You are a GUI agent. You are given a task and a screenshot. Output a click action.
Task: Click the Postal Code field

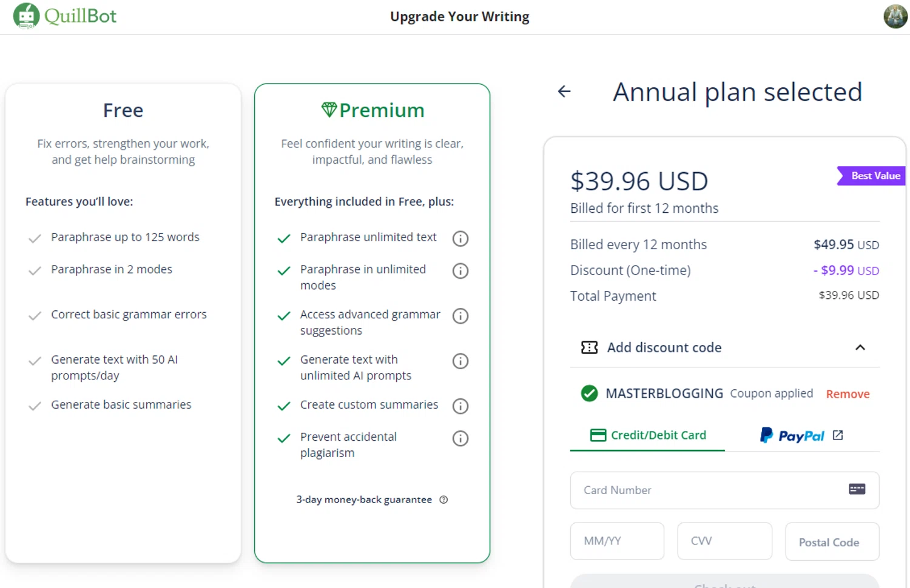(x=832, y=542)
